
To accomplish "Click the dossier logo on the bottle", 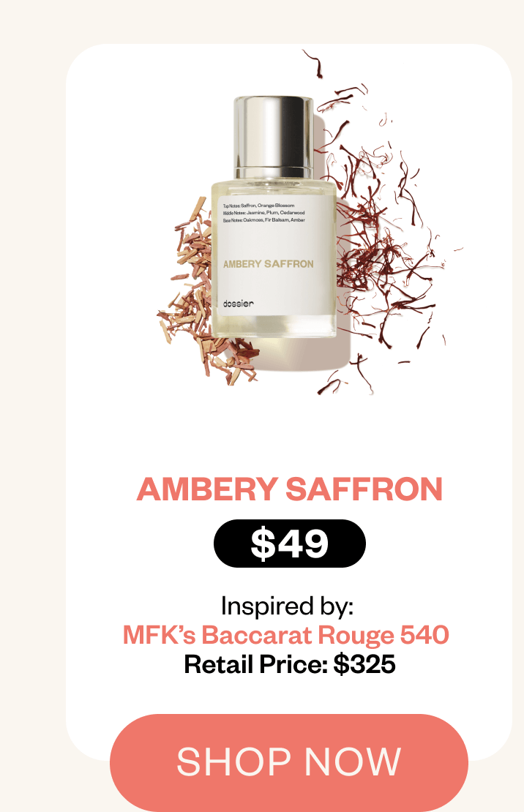I will [239, 304].
